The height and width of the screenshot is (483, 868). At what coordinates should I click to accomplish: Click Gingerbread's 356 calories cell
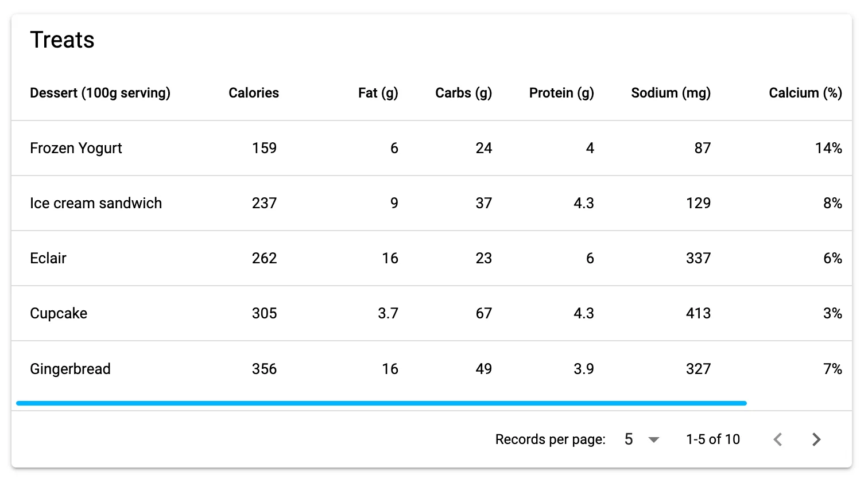click(x=264, y=369)
